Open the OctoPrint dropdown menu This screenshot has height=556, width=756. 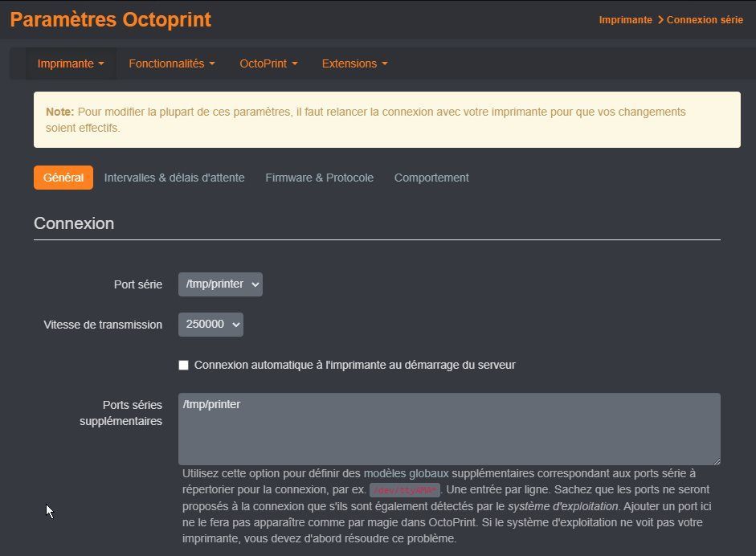tap(268, 63)
